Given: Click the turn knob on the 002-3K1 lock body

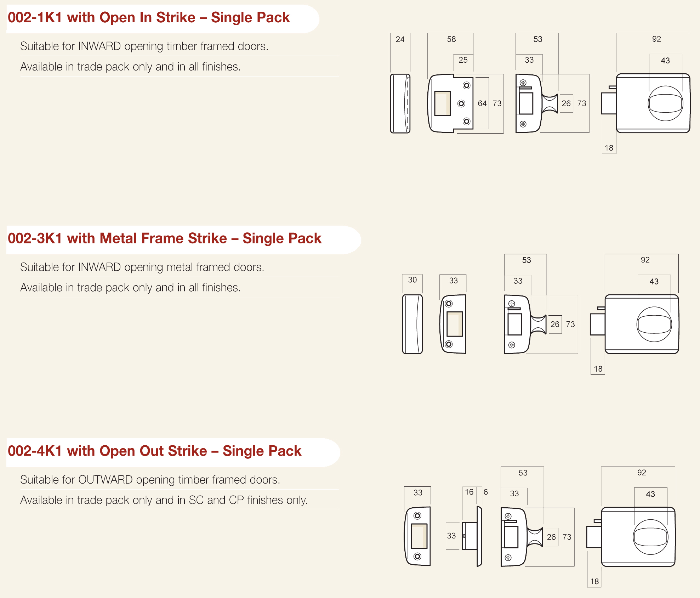Looking at the screenshot, I should 654,324.
